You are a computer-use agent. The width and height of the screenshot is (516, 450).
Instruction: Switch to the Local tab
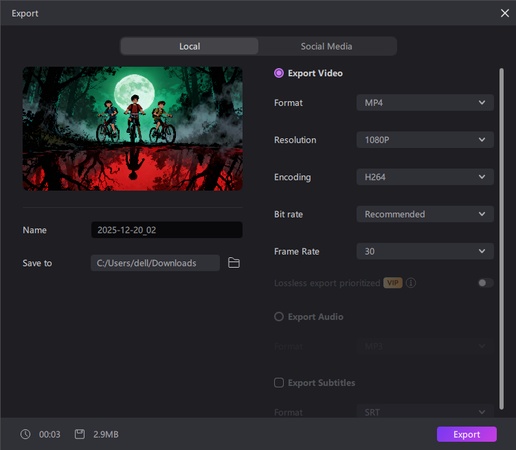point(189,46)
